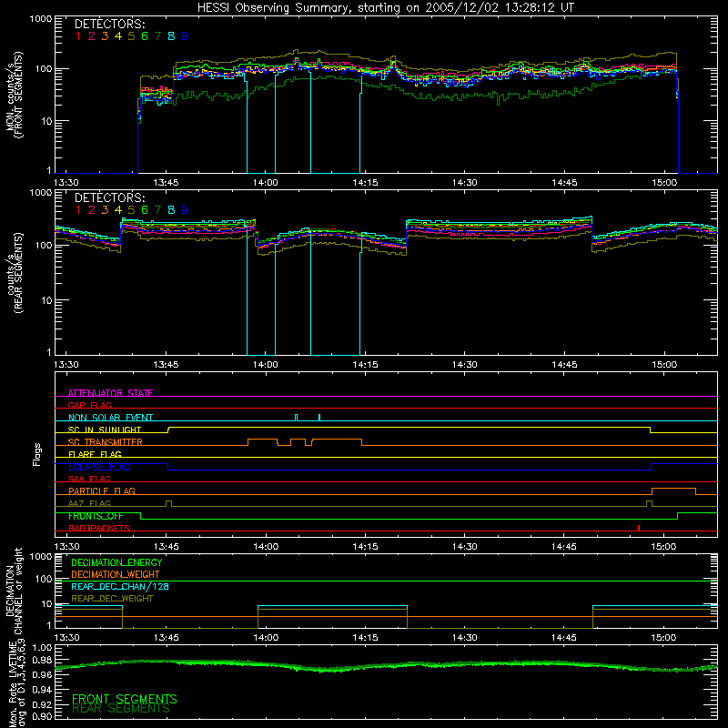Click the 0.92 value on livetime y-axis
This screenshot has height=728, width=728.
(x=42, y=703)
